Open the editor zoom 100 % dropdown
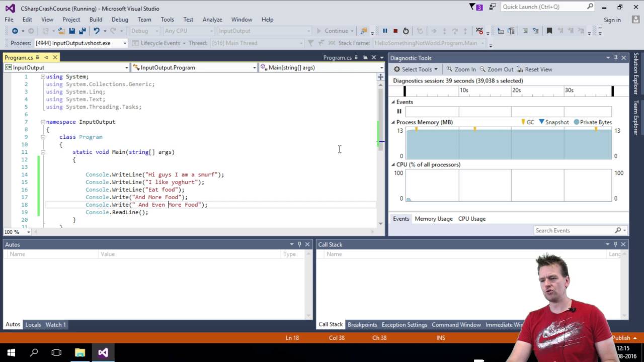The height and width of the screenshot is (362, 644). pos(18,232)
